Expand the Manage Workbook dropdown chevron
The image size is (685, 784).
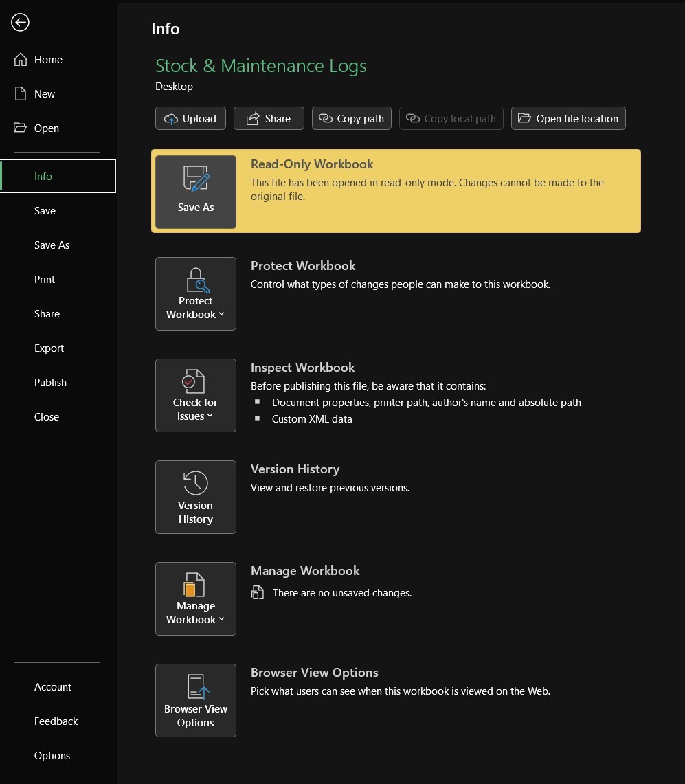[x=221, y=619]
